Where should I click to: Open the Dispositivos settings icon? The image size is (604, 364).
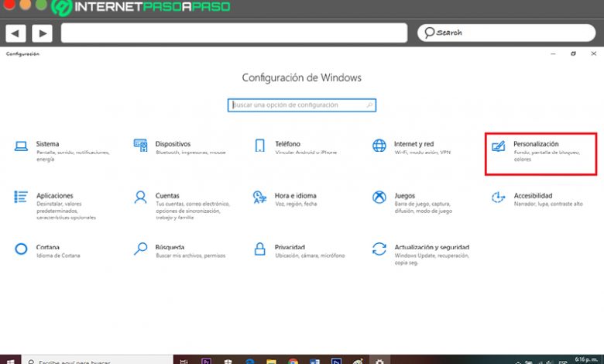click(x=141, y=146)
